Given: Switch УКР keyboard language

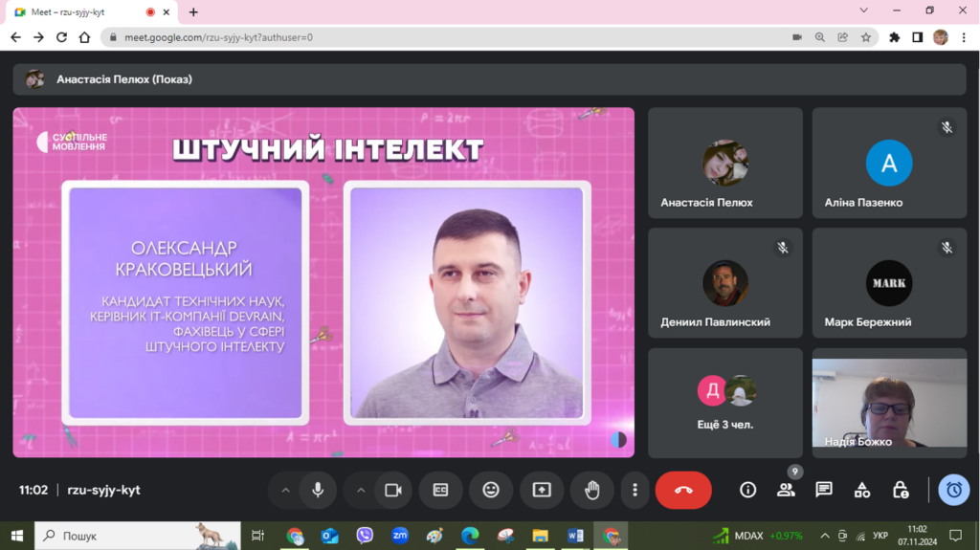Looking at the screenshot, I should pos(880,536).
